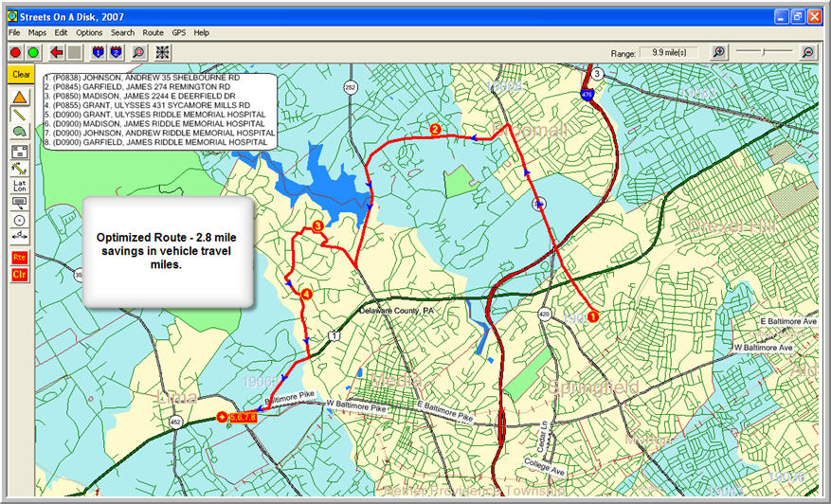Click the route 452 shield on map
This screenshot has width=831, height=504.
176,423
